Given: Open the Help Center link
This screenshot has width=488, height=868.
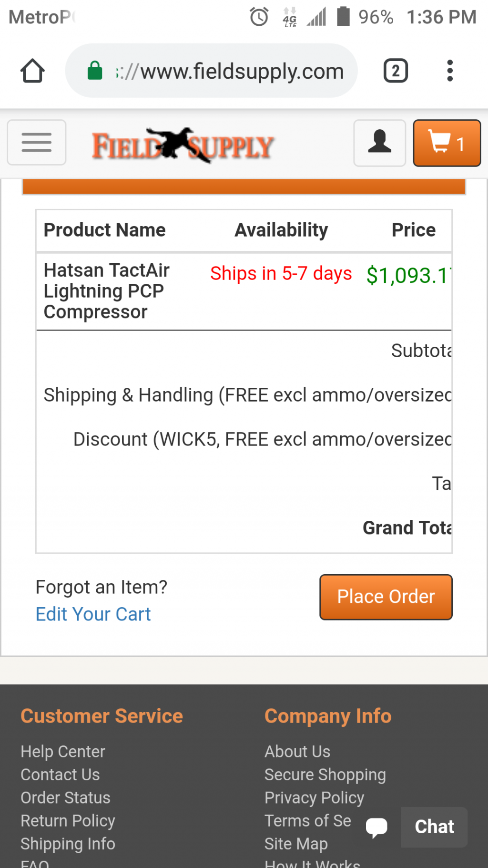Looking at the screenshot, I should [x=63, y=752].
